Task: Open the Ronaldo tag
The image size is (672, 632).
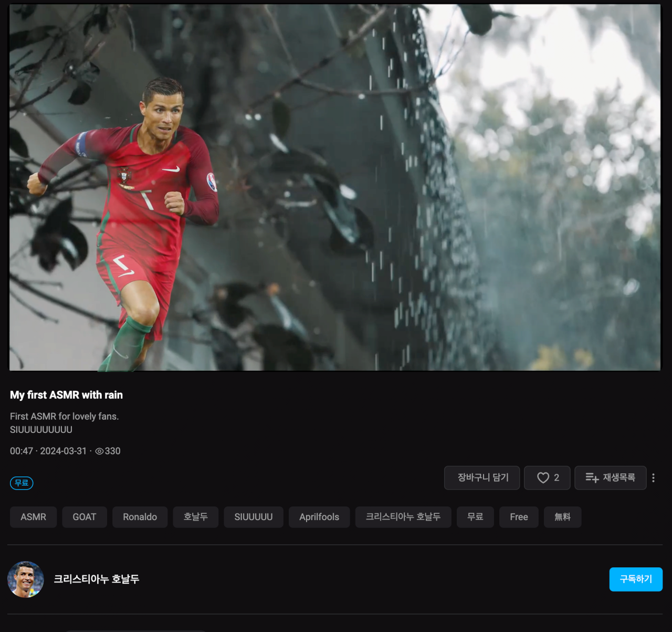Action: tap(140, 517)
